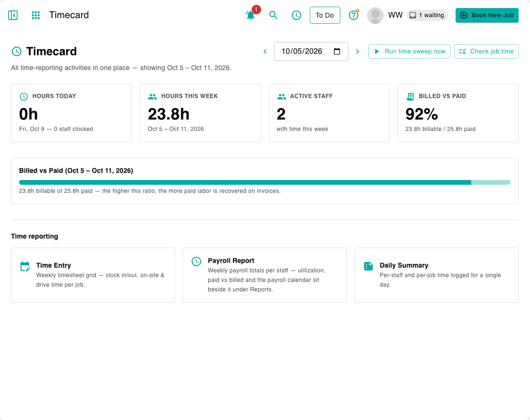
Task: Click the Hours This Week people icon
Action: coord(153,97)
